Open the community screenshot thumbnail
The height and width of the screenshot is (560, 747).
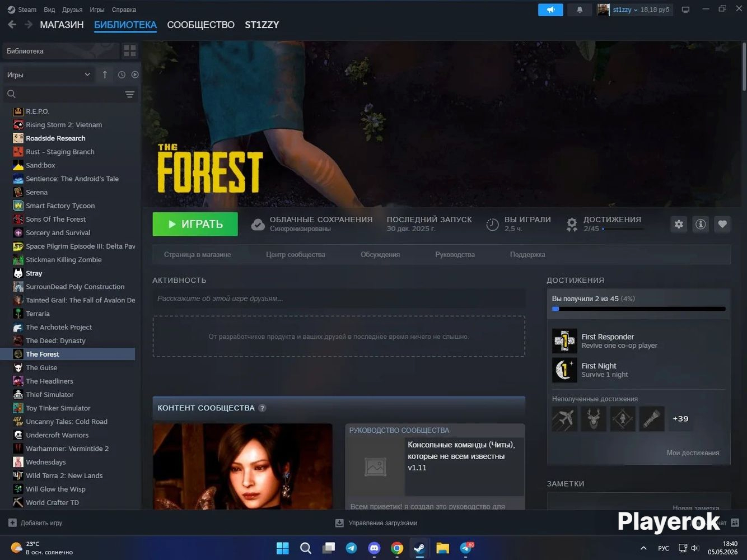[242, 466]
